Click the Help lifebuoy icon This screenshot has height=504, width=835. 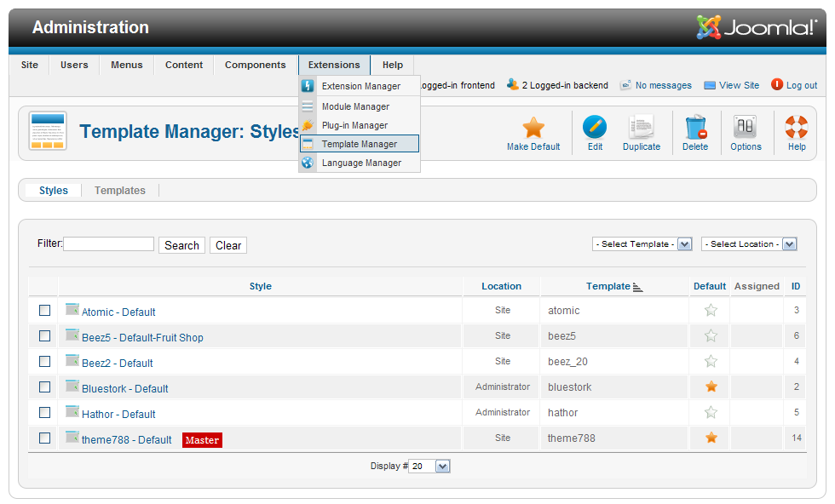[796, 128]
